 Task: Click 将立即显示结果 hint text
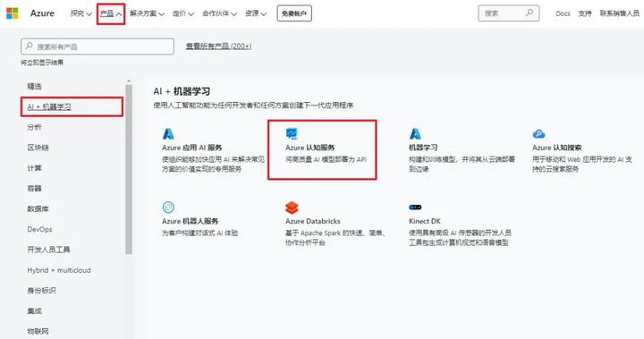pos(42,63)
